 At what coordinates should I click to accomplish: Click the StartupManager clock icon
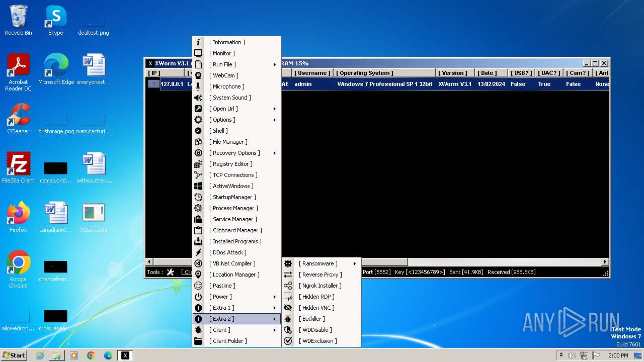coord(198,197)
